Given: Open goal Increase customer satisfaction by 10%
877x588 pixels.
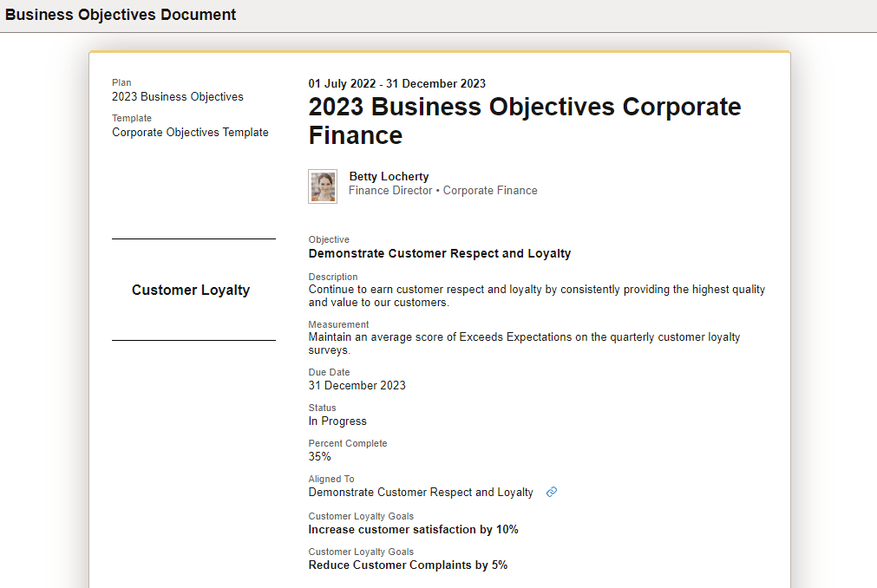Looking at the screenshot, I should [x=413, y=529].
